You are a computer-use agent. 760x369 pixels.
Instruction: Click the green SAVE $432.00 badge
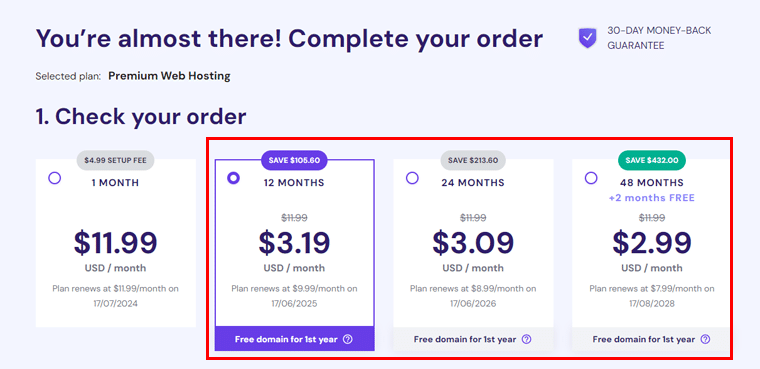pyautogui.click(x=651, y=160)
